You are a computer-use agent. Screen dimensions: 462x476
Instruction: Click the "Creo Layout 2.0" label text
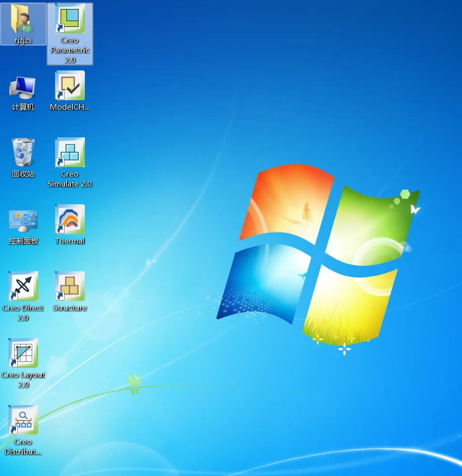click(23, 380)
